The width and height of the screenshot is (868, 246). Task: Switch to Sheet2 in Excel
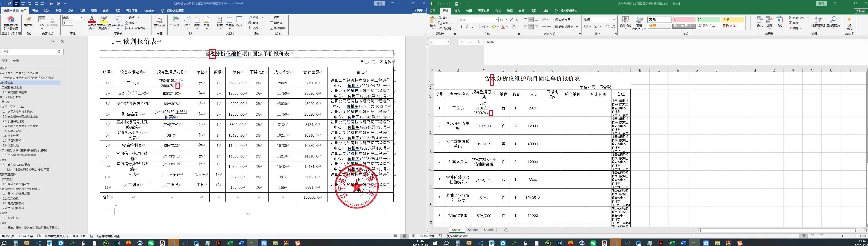click(x=473, y=230)
